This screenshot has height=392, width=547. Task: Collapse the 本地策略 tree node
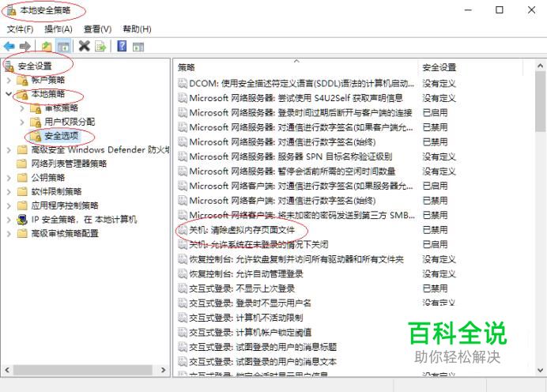point(9,94)
